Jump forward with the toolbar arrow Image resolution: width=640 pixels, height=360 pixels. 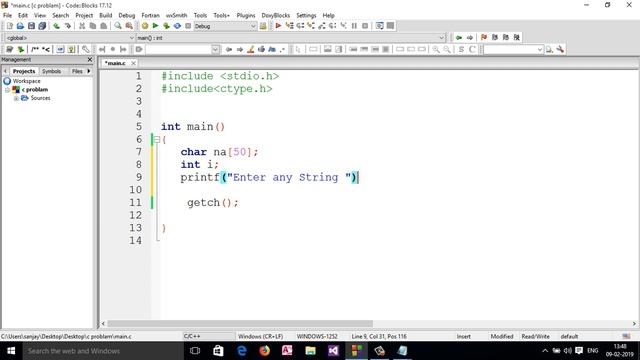coord(470,38)
